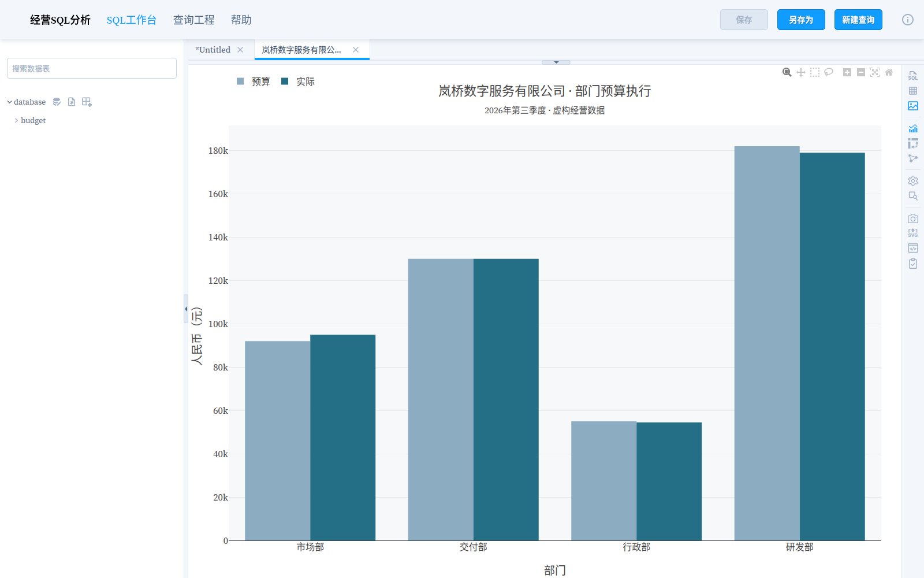Viewport: 924px width, 578px height.
Task: Click the 另存为 button
Action: click(x=801, y=20)
